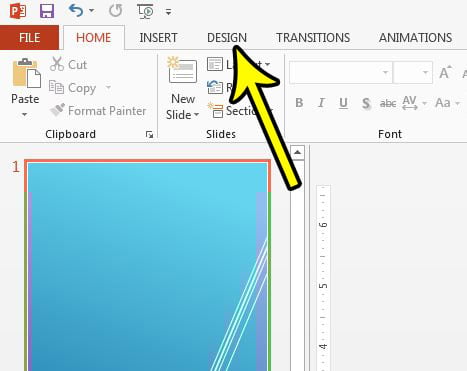Activate the Format Painter brush
The image size is (467, 371).
pyautogui.click(x=57, y=110)
